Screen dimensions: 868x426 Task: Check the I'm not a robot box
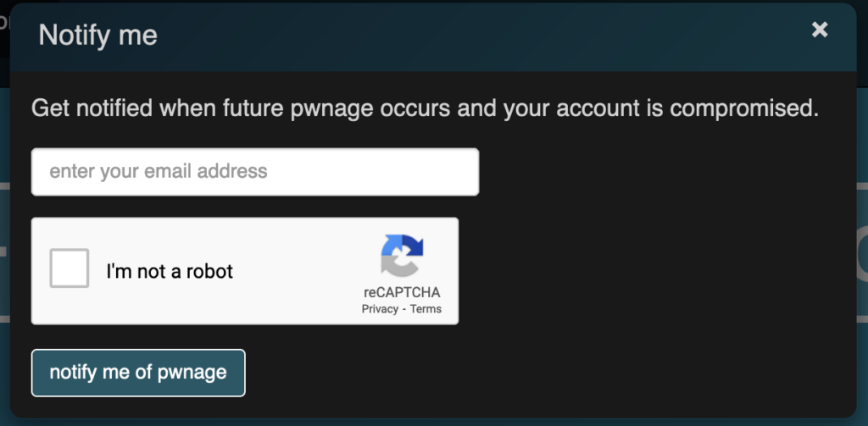70,268
